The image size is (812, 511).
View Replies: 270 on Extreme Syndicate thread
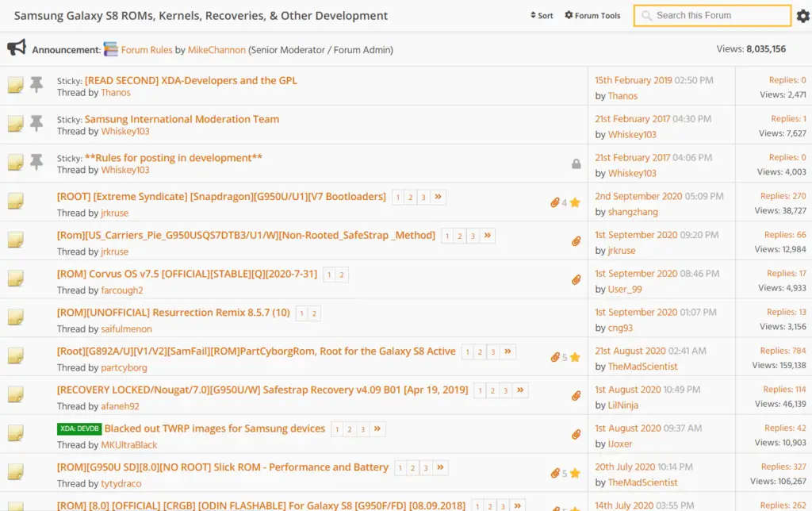click(783, 196)
